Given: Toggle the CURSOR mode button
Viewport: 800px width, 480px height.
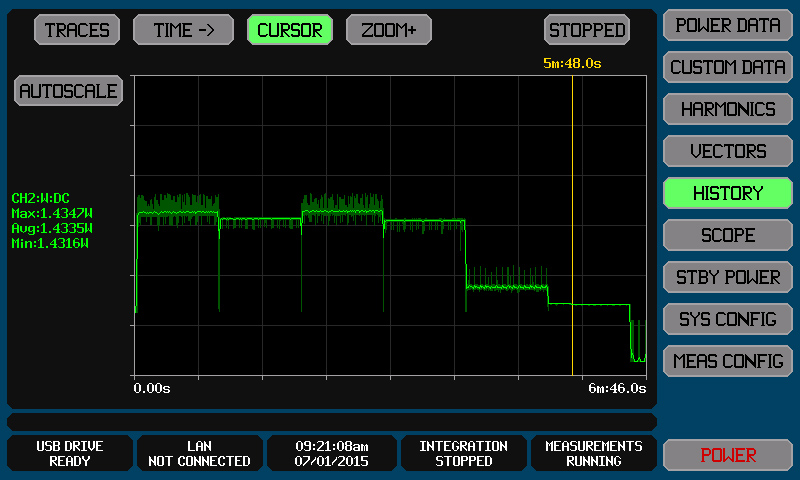Looking at the screenshot, I should coord(290,30).
